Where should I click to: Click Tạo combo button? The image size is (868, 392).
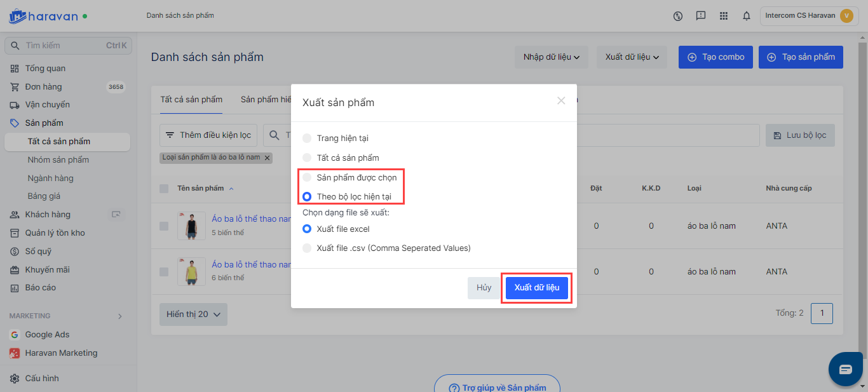point(716,57)
